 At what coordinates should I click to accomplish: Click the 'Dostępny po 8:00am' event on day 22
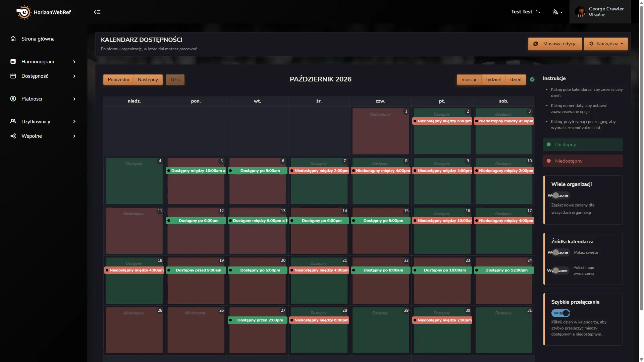381,270
